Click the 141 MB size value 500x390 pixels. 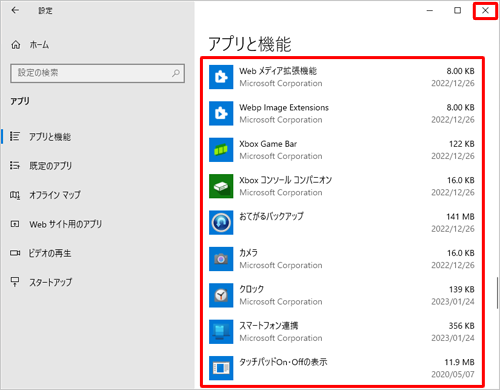pyautogui.click(x=460, y=217)
